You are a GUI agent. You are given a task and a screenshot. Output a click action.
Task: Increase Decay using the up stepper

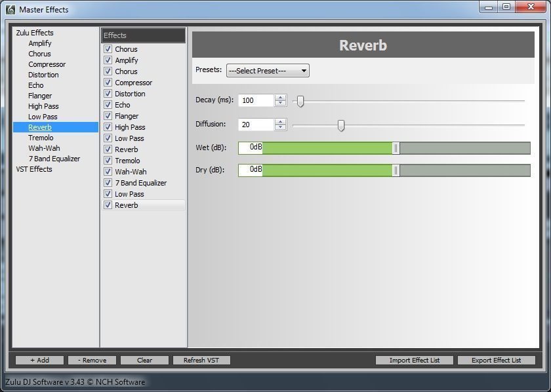(281, 98)
